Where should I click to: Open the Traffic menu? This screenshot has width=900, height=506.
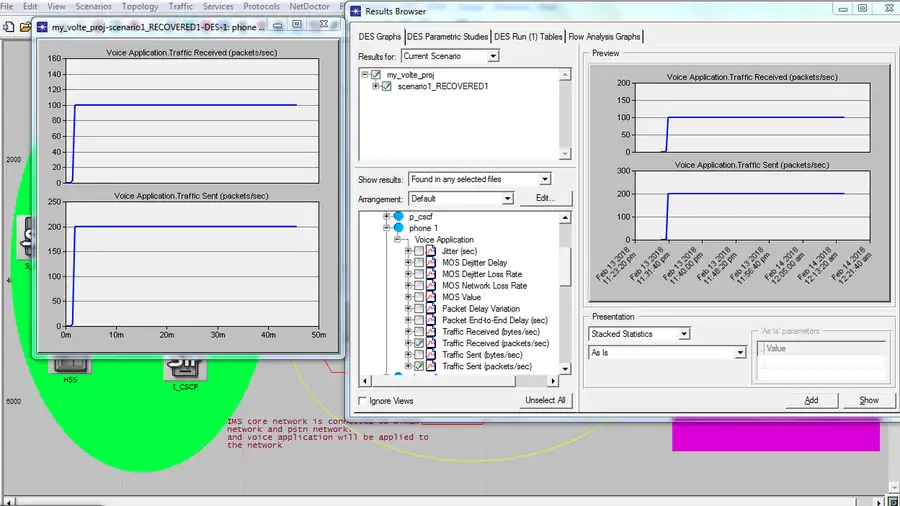(x=181, y=6)
